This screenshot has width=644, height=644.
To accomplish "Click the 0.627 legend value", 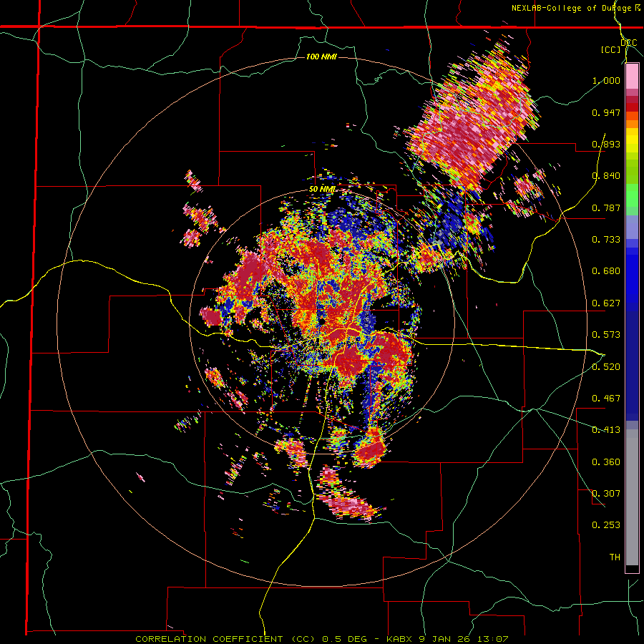I will (606, 303).
